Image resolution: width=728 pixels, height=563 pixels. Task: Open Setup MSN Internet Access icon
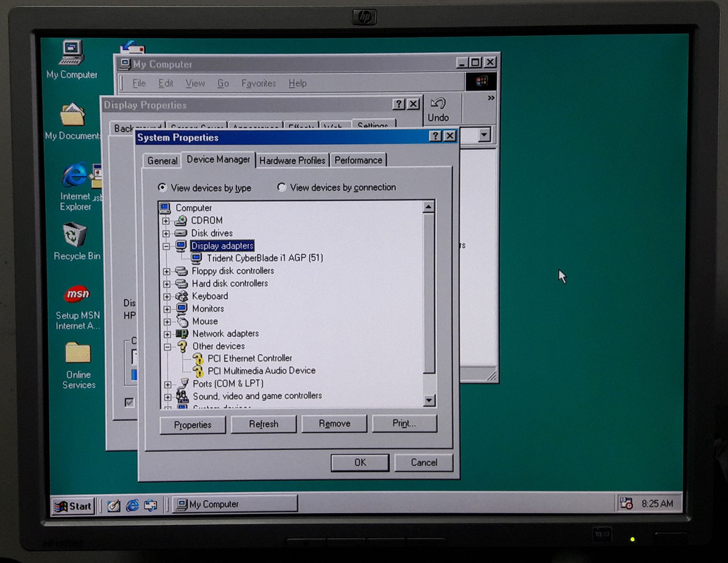77,293
